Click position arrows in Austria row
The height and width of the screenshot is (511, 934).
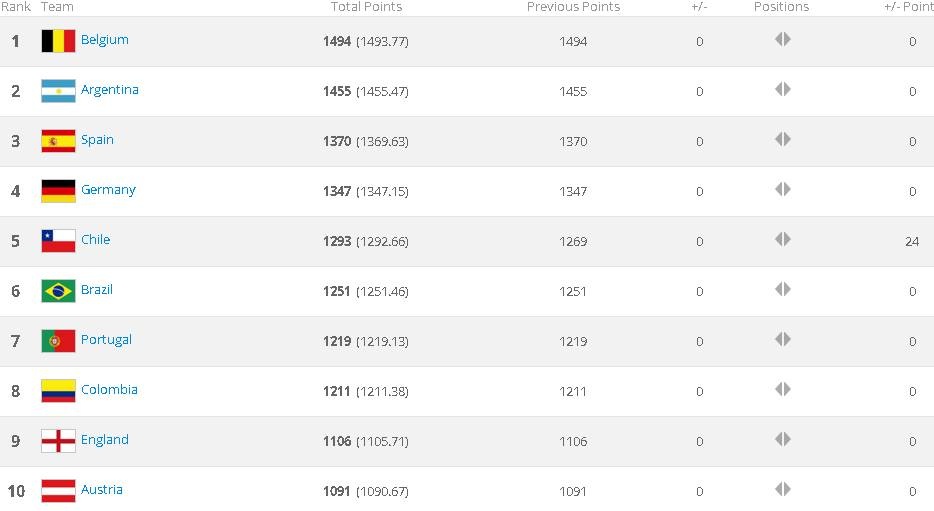782,490
